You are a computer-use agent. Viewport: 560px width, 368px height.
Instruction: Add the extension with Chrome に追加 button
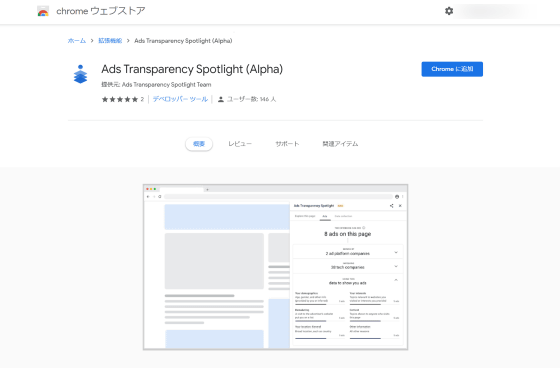(x=452, y=69)
